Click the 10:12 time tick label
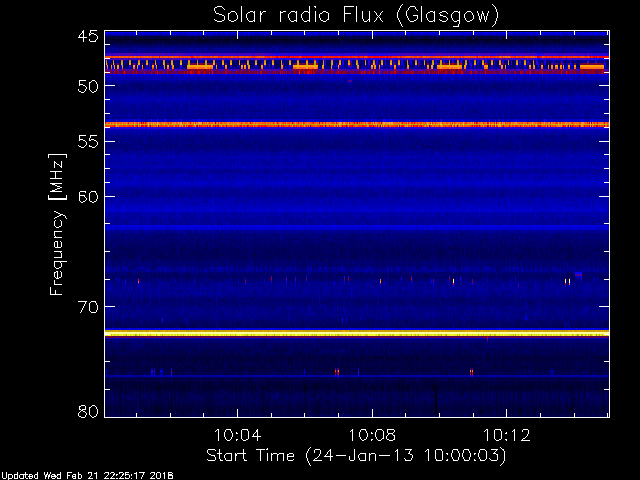 tap(507, 435)
